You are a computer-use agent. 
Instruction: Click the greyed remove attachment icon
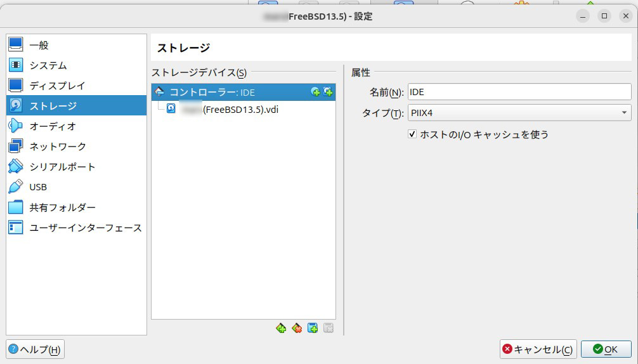pyautogui.click(x=329, y=328)
